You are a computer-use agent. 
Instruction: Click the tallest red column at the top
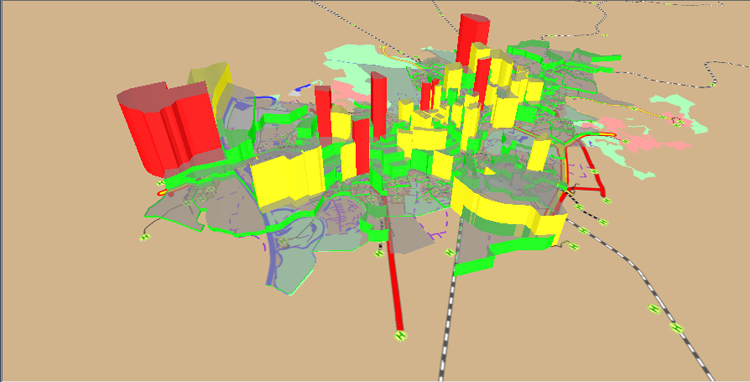(x=473, y=41)
